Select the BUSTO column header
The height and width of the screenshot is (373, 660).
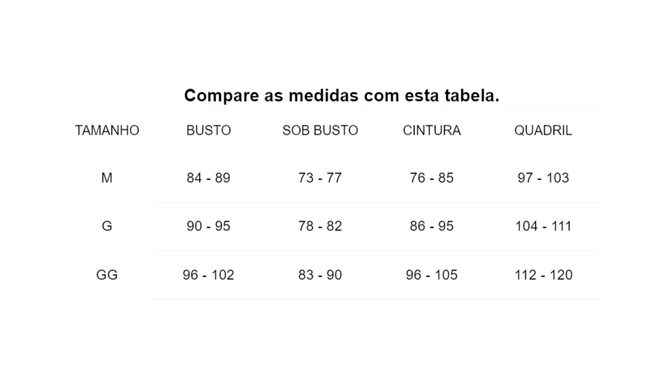[208, 130]
